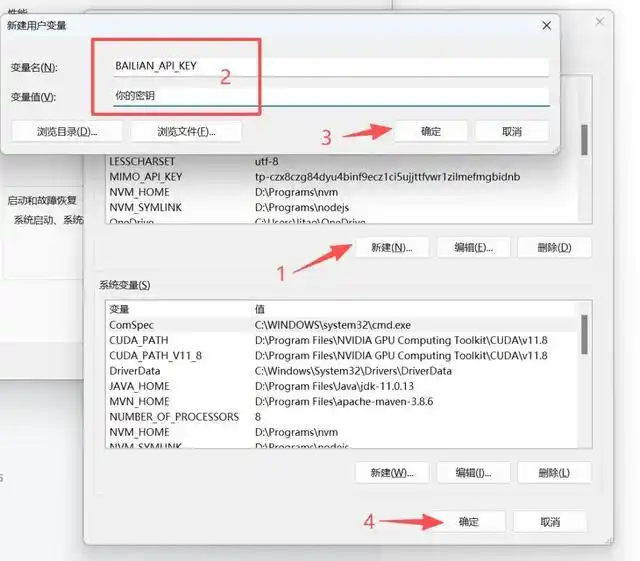The width and height of the screenshot is (640, 561).
Task: Select NVM_SYMLINK in the user variables list
Action: pyautogui.click(x=342, y=207)
